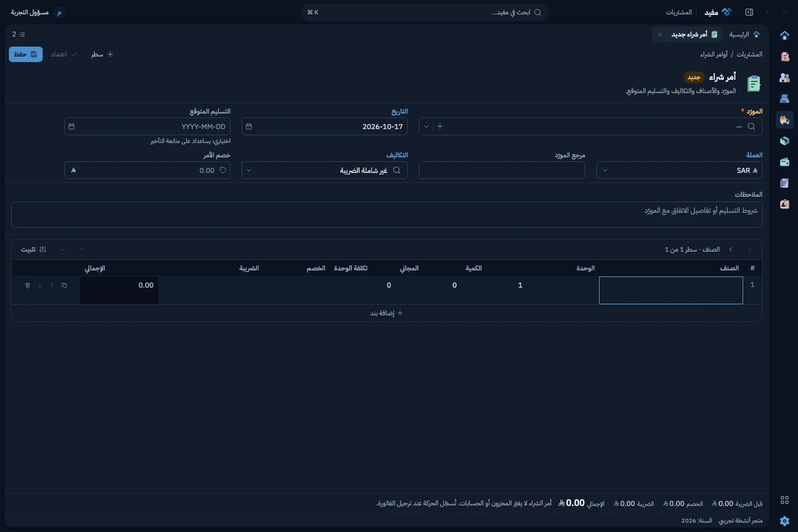Open the settings gear at sidebar bottom
The width and height of the screenshot is (798, 532).
[x=784, y=521]
